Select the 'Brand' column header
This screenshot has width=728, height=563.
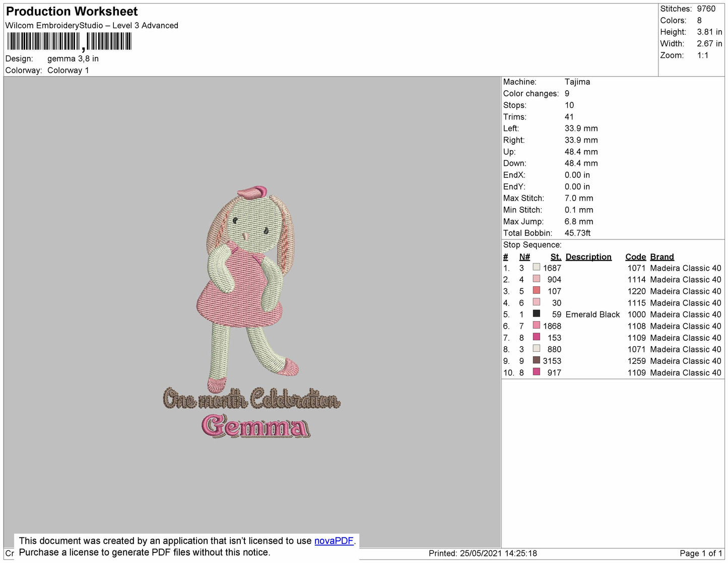(x=662, y=257)
